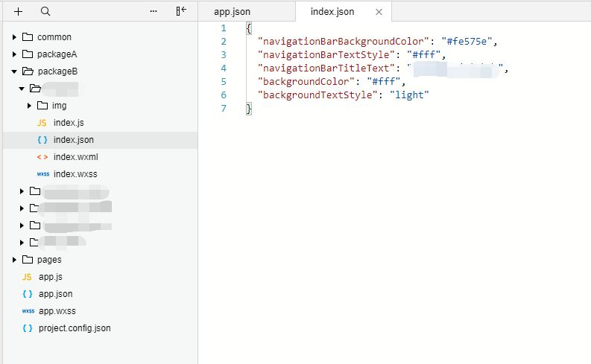Open app.wxss in the file tree
The image size is (591, 364).
(x=57, y=311)
